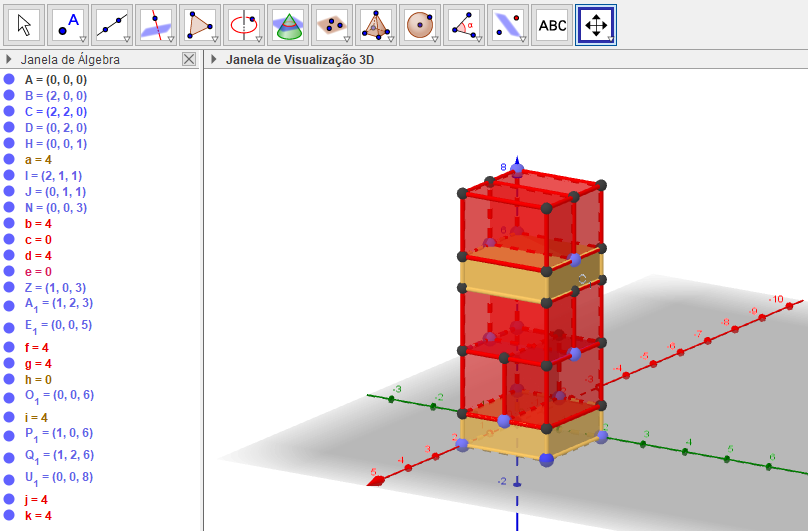Image resolution: width=808 pixels, height=531 pixels.
Task: Select the ABC text tool
Action: point(552,25)
